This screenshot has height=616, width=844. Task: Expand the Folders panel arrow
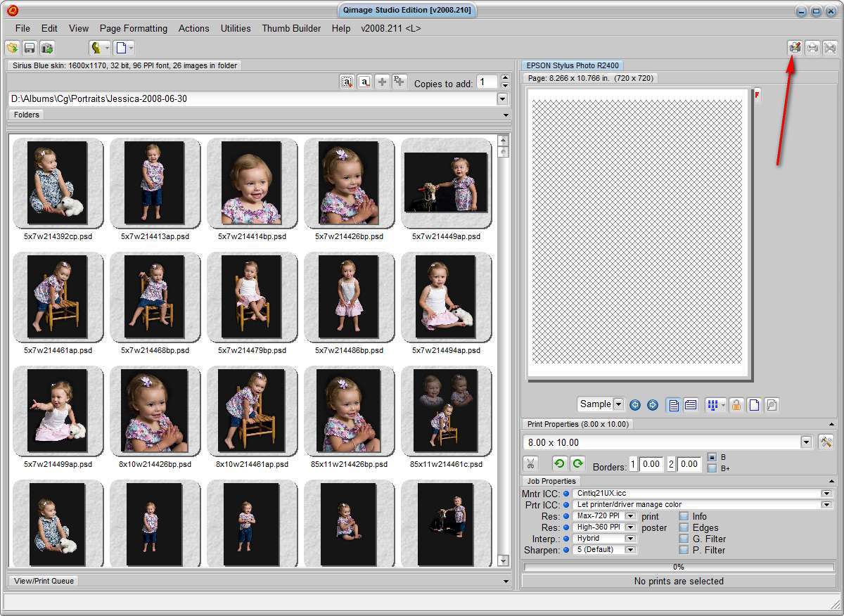tap(506, 115)
